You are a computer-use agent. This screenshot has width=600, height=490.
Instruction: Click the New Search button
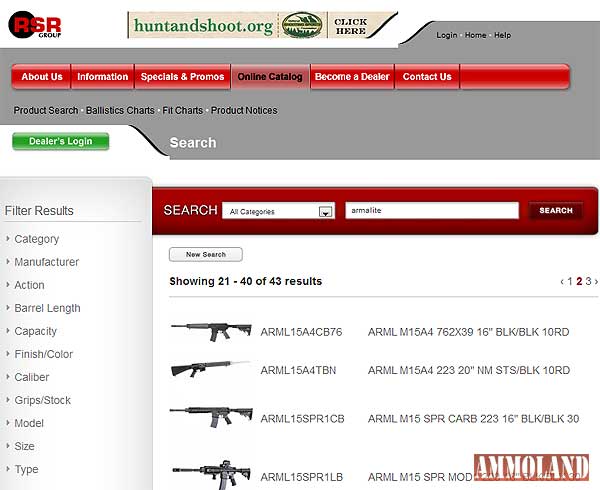tap(206, 254)
